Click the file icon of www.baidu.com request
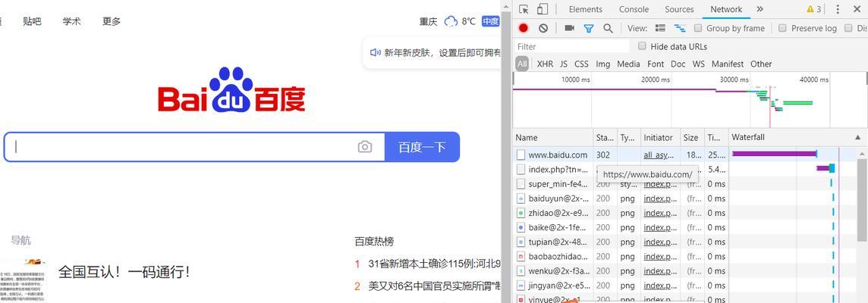 [x=520, y=155]
